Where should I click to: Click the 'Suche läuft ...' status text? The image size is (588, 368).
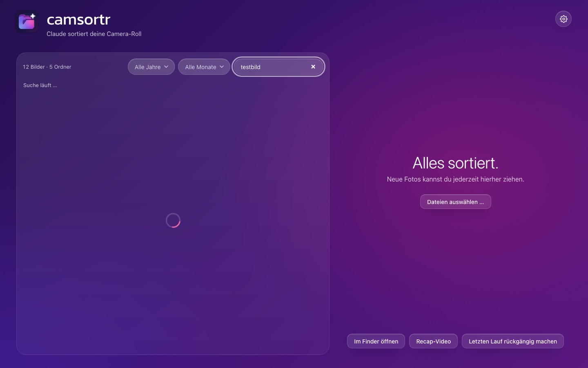(40, 85)
